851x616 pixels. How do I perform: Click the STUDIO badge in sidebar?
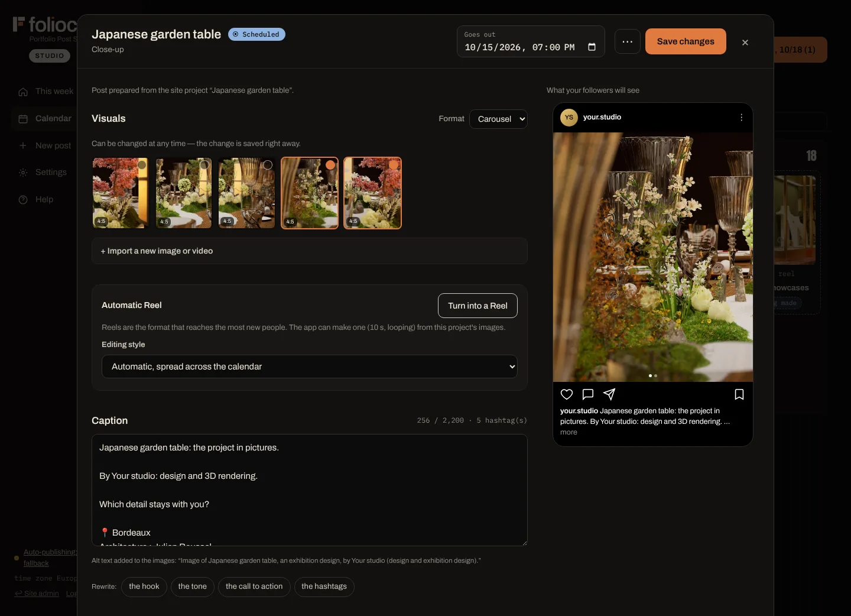click(x=50, y=56)
